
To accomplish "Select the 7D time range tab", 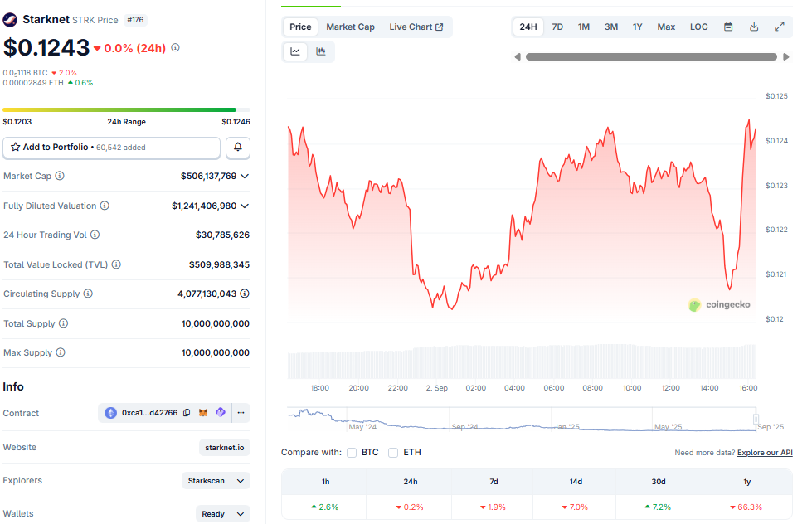I will (x=557, y=27).
